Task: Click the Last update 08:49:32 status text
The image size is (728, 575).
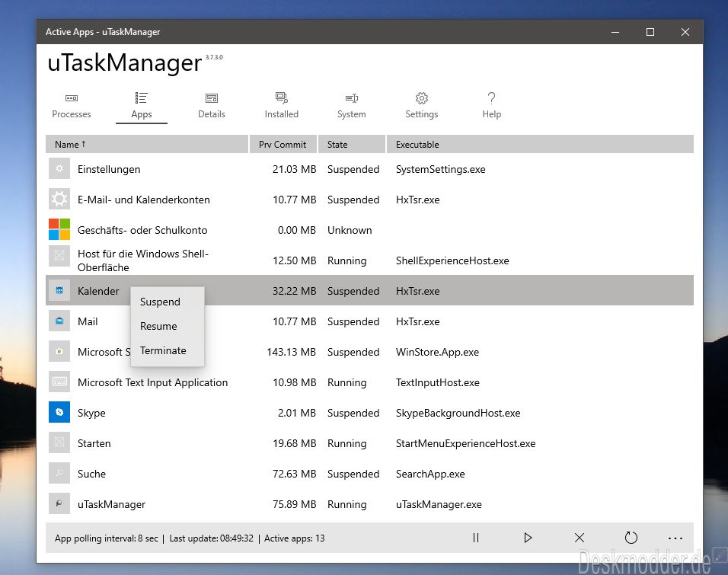Action: (x=211, y=538)
